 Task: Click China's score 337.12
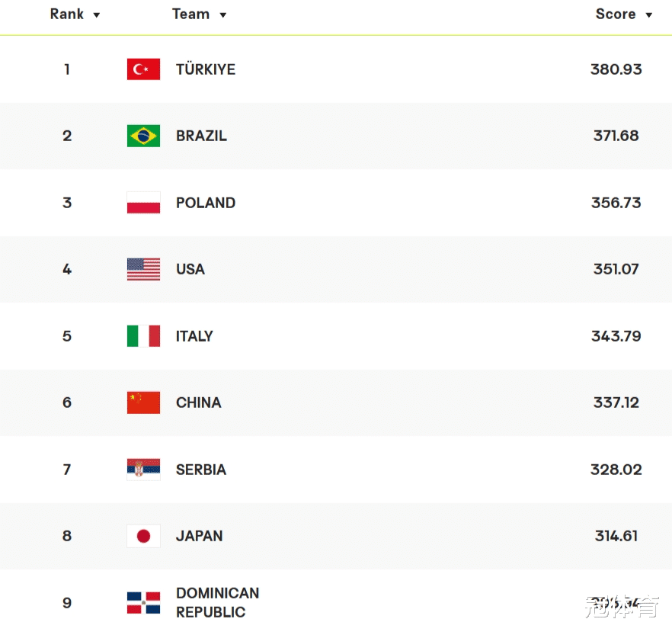click(x=616, y=402)
